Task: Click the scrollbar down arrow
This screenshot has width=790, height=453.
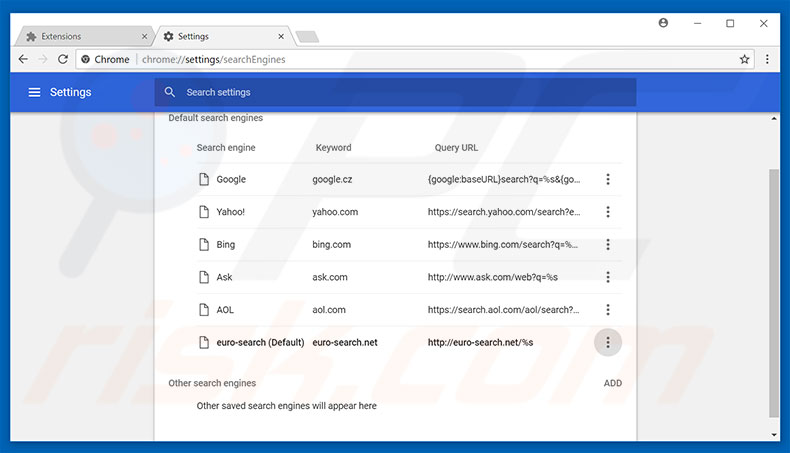Action: click(x=774, y=435)
